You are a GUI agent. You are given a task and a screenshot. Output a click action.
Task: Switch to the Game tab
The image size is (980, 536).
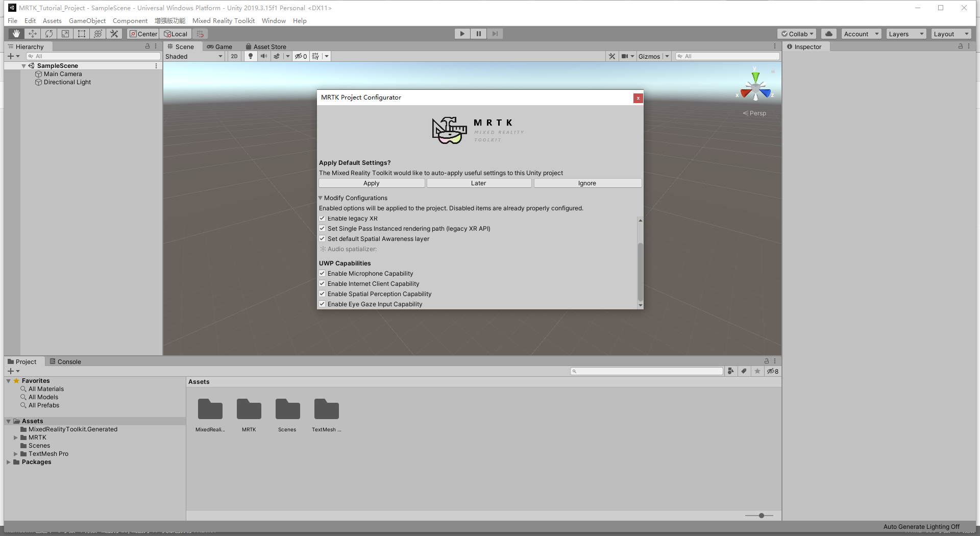(219, 46)
